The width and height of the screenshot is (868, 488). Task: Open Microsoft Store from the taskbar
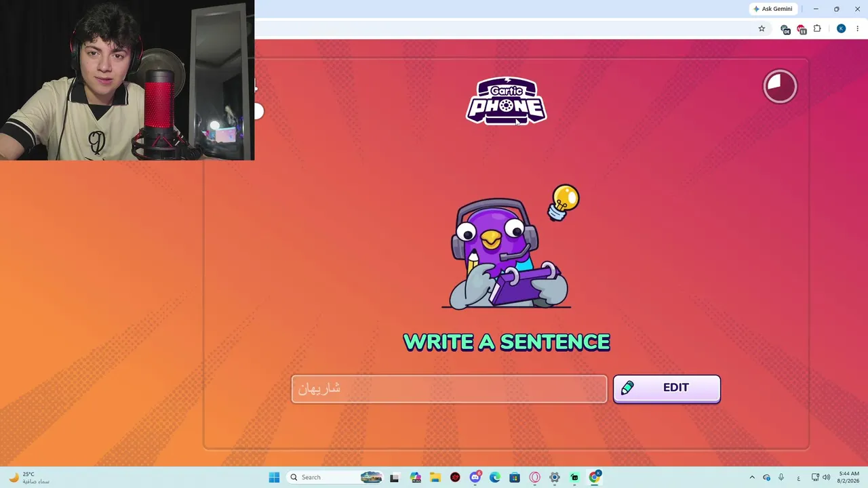tap(515, 477)
